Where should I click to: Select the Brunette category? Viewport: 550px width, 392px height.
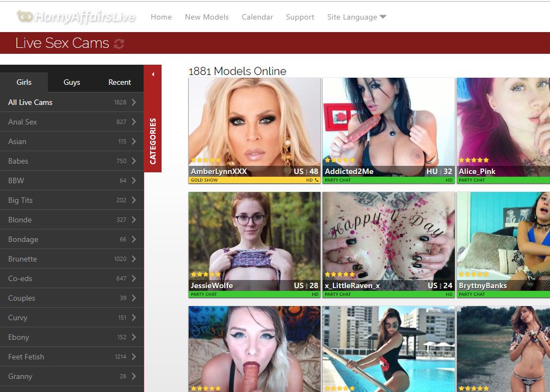(x=72, y=259)
